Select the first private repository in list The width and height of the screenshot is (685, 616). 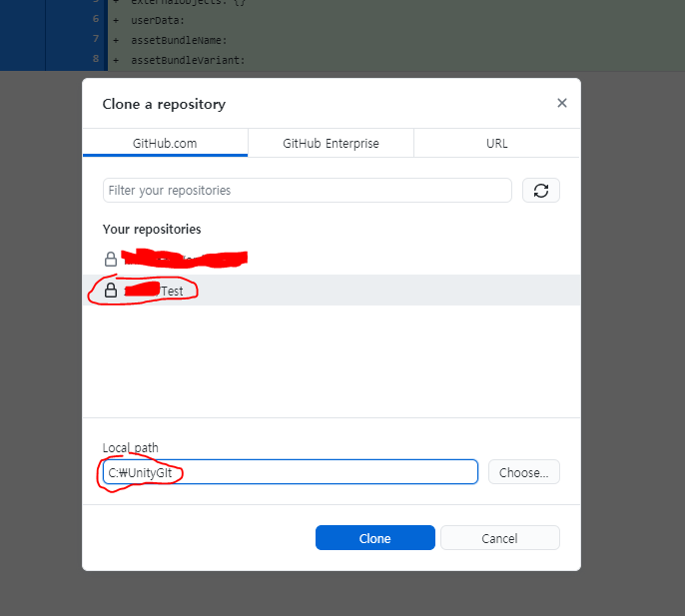(332, 259)
